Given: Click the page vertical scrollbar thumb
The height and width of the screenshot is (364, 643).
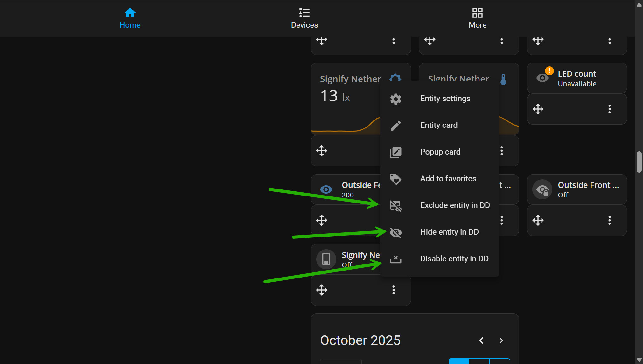Looking at the screenshot, I should pyautogui.click(x=639, y=162).
